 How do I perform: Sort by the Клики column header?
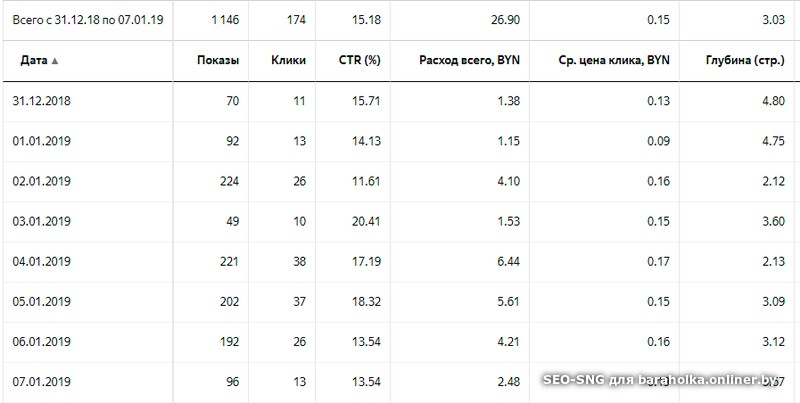(288, 61)
